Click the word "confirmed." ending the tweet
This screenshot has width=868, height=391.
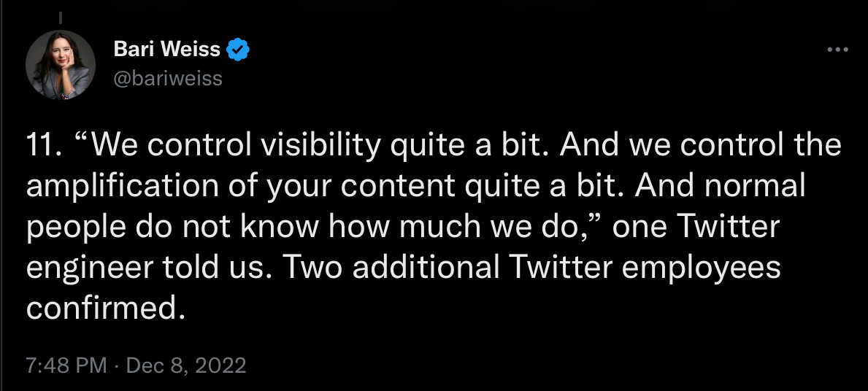click(x=101, y=309)
